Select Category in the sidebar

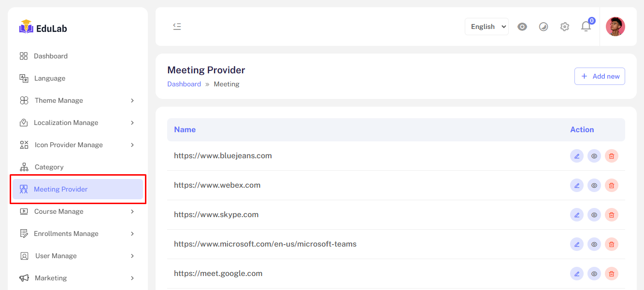49,167
